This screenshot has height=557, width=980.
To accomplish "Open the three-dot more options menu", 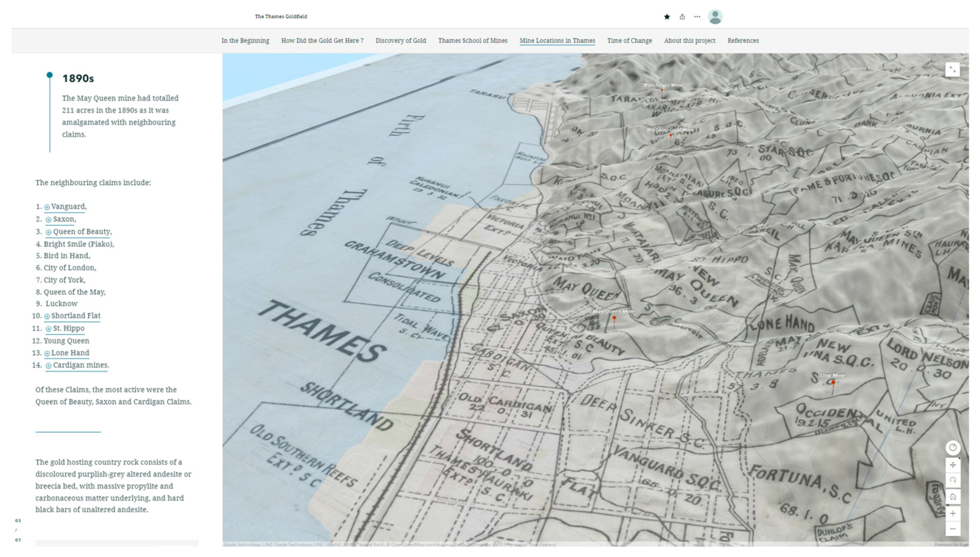I will (697, 16).
